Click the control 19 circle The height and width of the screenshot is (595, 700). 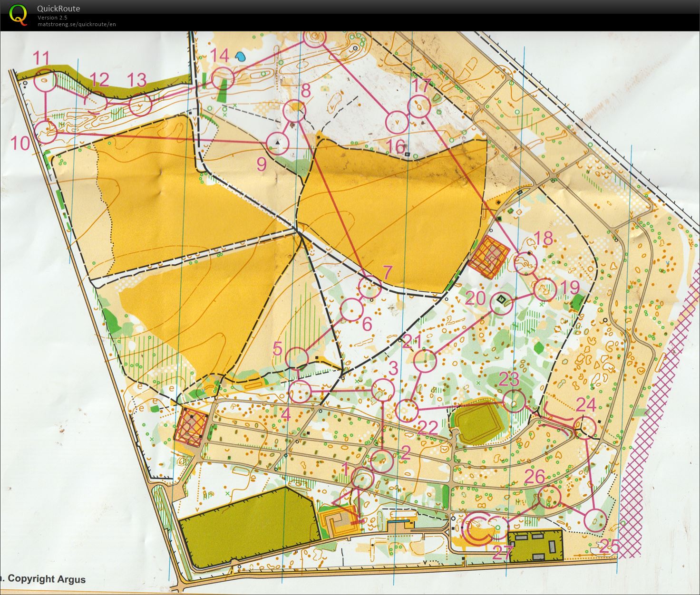pyautogui.click(x=545, y=289)
